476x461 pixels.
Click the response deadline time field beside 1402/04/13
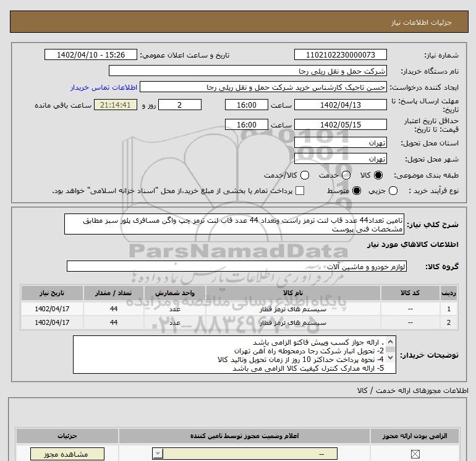click(247, 105)
